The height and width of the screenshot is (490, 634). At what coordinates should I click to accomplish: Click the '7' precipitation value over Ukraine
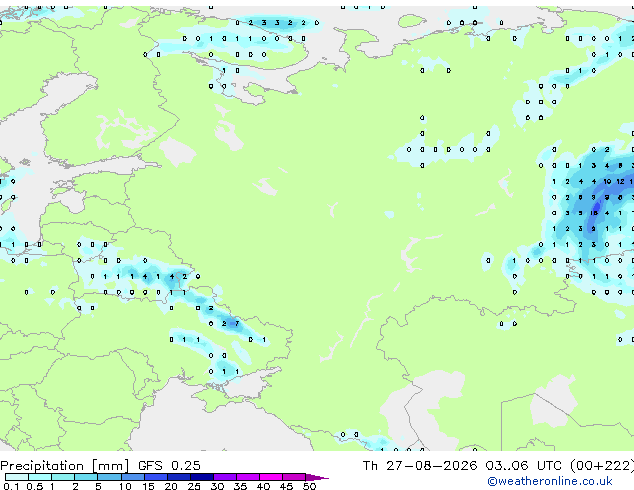click(x=237, y=323)
